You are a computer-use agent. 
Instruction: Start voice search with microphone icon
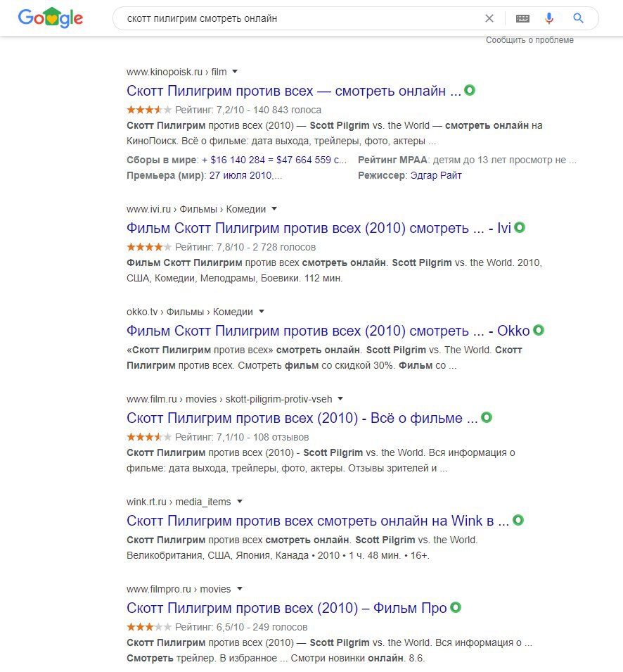click(549, 18)
